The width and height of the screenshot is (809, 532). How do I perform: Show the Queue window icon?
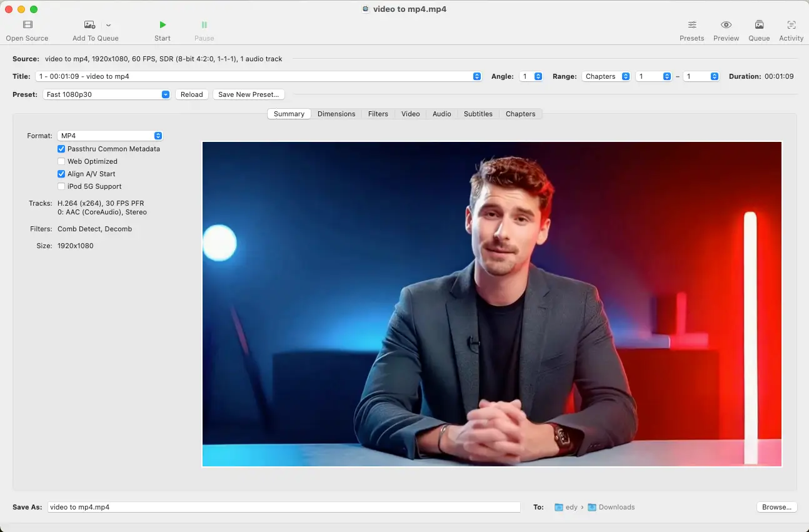click(759, 24)
